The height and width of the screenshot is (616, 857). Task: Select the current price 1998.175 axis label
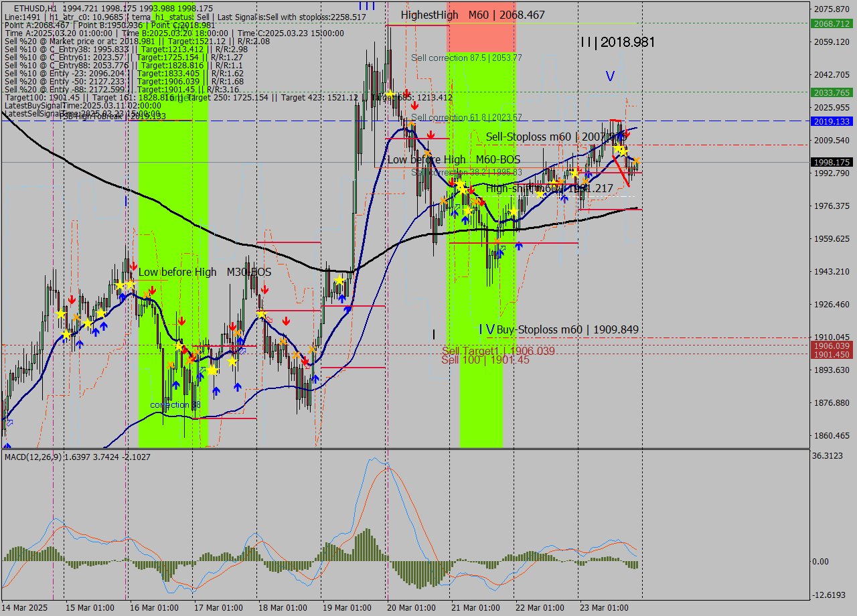(x=832, y=162)
